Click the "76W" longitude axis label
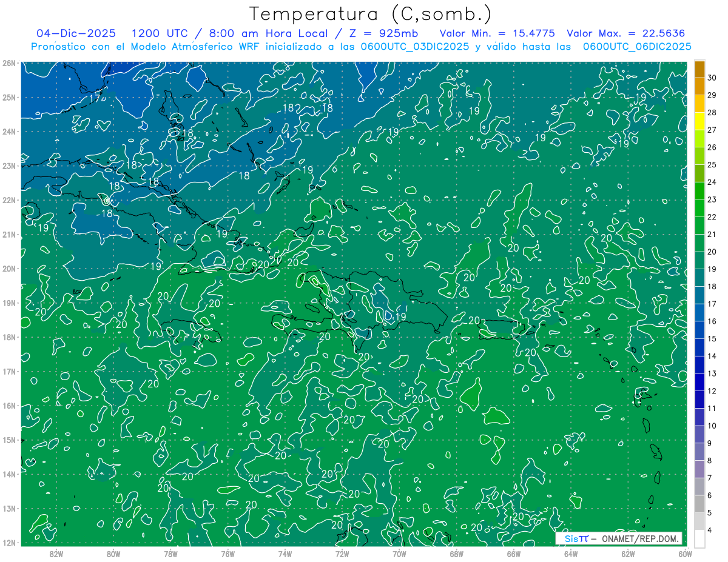The image size is (728, 562). [228, 554]
